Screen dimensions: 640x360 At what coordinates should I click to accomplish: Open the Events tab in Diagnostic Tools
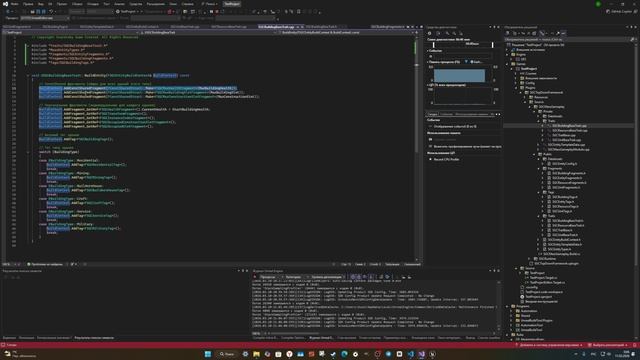pos(446,114)
